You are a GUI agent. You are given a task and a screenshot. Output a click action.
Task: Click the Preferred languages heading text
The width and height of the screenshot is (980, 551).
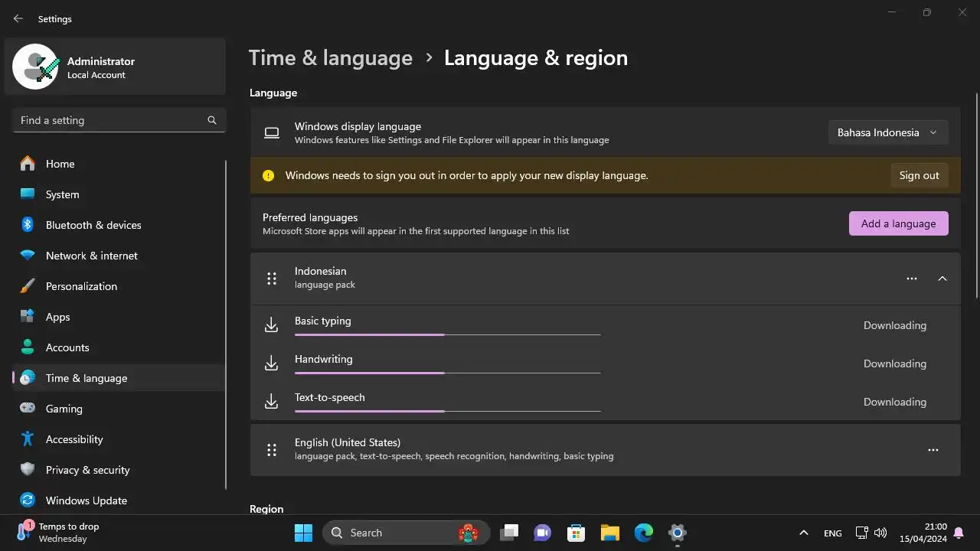[310, 217]
